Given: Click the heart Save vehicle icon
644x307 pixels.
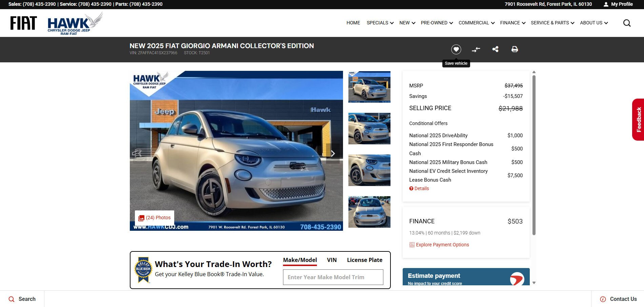Looking at the screenshot, I should [x=456, y=49].
